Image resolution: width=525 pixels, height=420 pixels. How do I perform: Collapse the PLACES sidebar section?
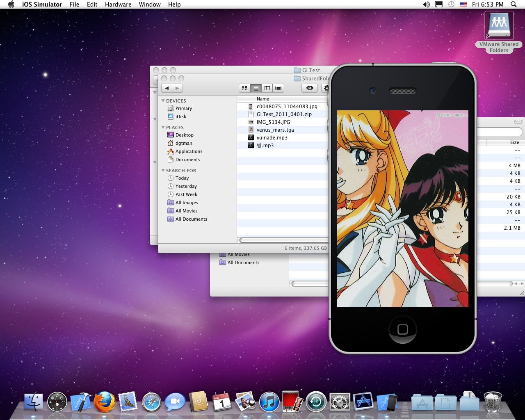[163, 128]
